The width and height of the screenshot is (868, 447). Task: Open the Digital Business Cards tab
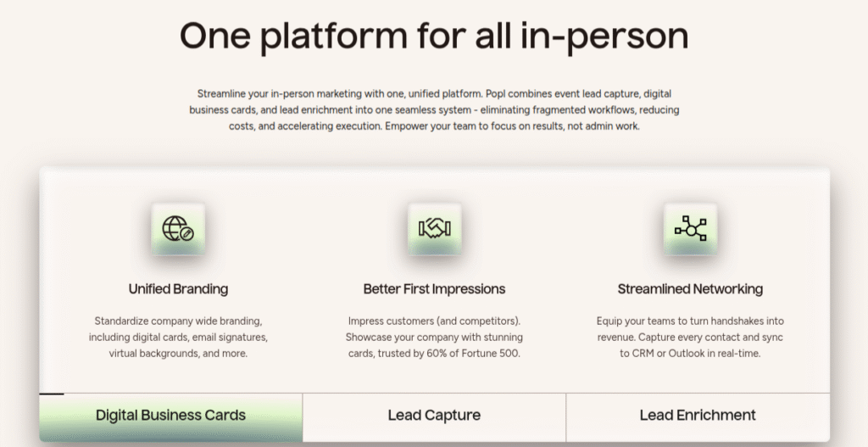[x=170, y=416]
